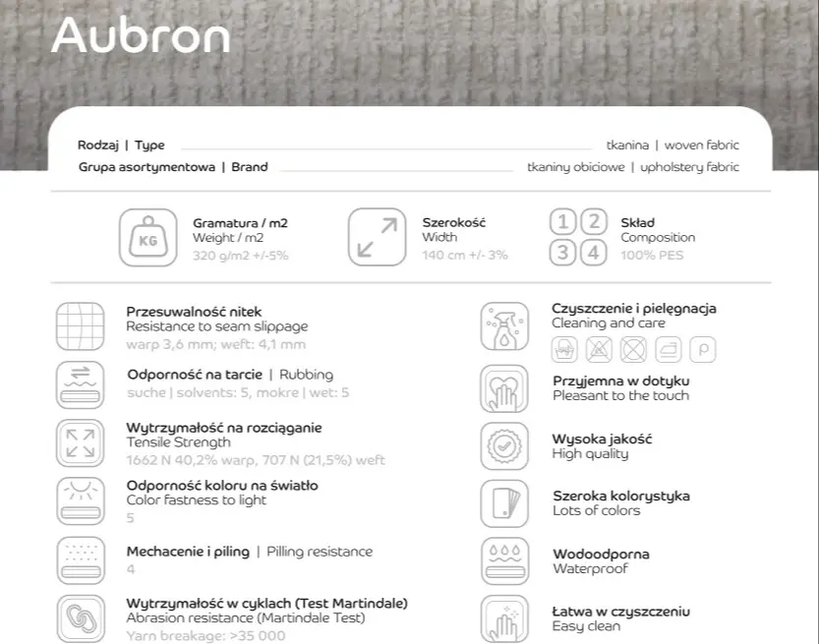Click 'Waterproof' subtitle
This screenshot has height=644, width=819.
click(590, 569)
